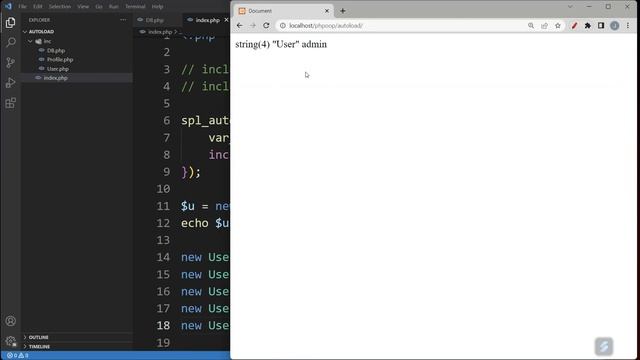The image size is (640, 360).
Task: Open the Edit menu
Action: 38,7
